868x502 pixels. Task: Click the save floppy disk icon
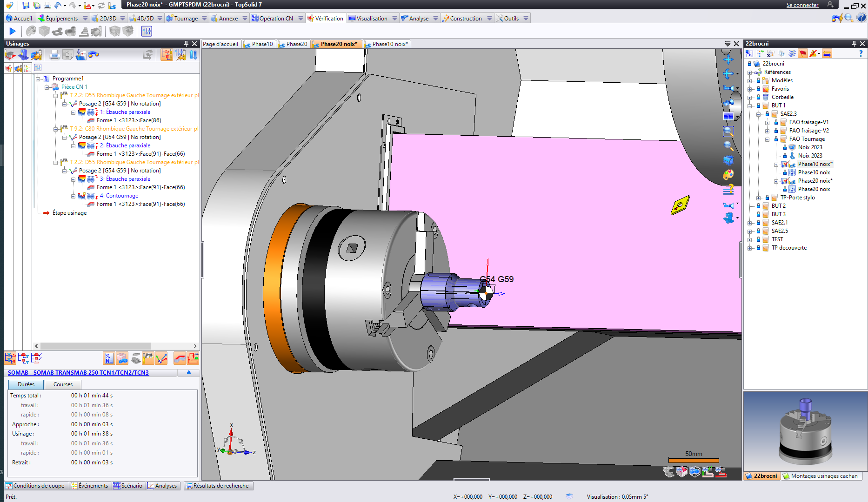26,5
